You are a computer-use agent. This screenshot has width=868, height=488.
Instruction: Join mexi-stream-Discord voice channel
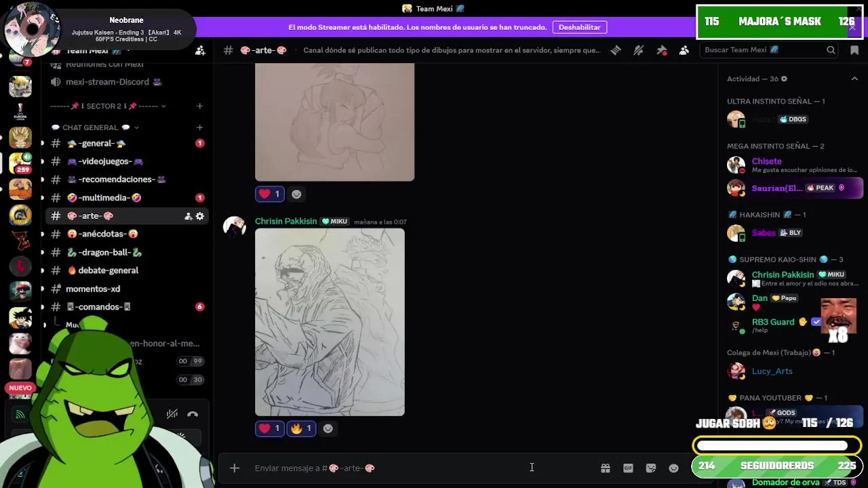tap(127, 82)
